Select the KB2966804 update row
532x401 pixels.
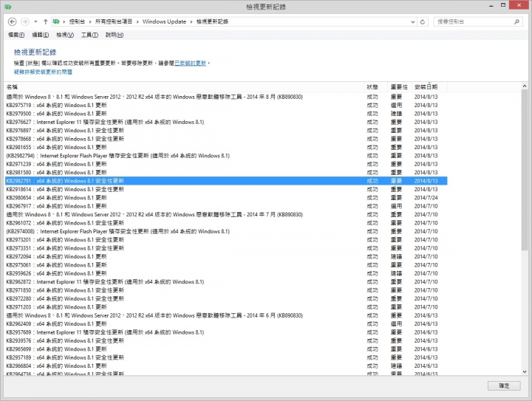(226, 366)
